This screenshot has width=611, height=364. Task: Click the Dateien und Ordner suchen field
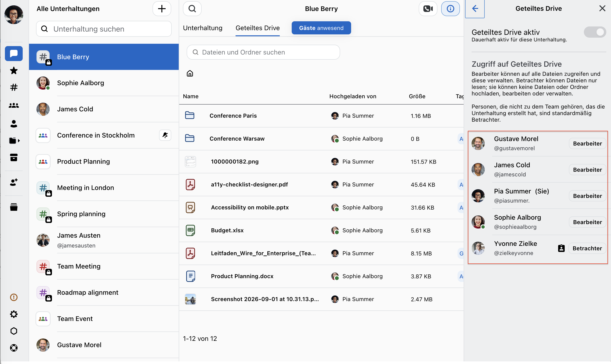(x=263, y=52)
